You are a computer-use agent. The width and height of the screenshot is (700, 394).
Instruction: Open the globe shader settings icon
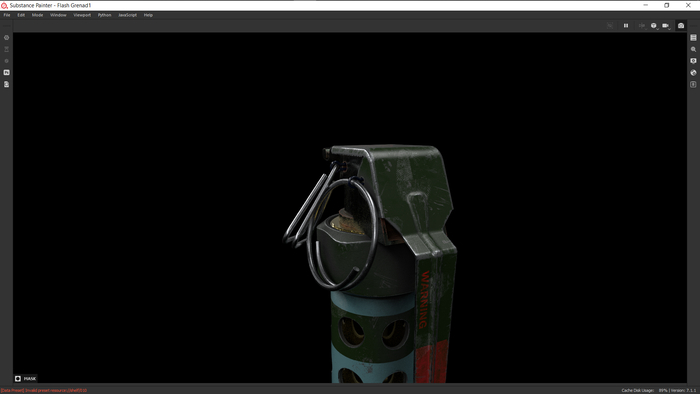tap(693, 73)
